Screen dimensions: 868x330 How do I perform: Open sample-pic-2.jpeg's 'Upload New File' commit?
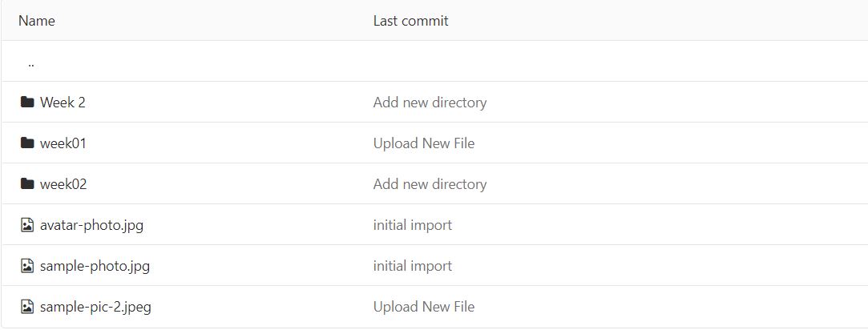[424, 307]
